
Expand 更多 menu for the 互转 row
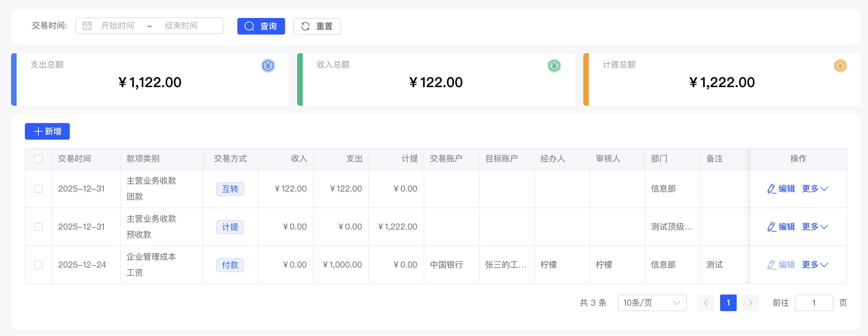(x=815, y=189)
